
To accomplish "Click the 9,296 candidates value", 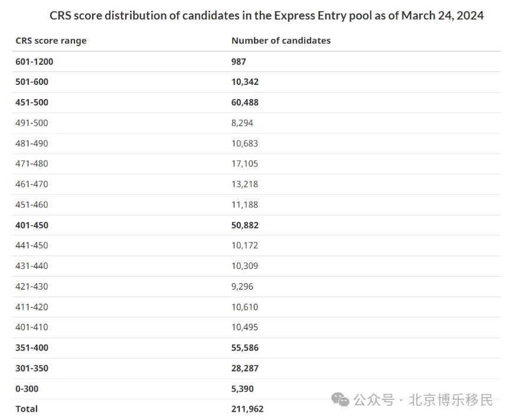I will pos(242,286).
